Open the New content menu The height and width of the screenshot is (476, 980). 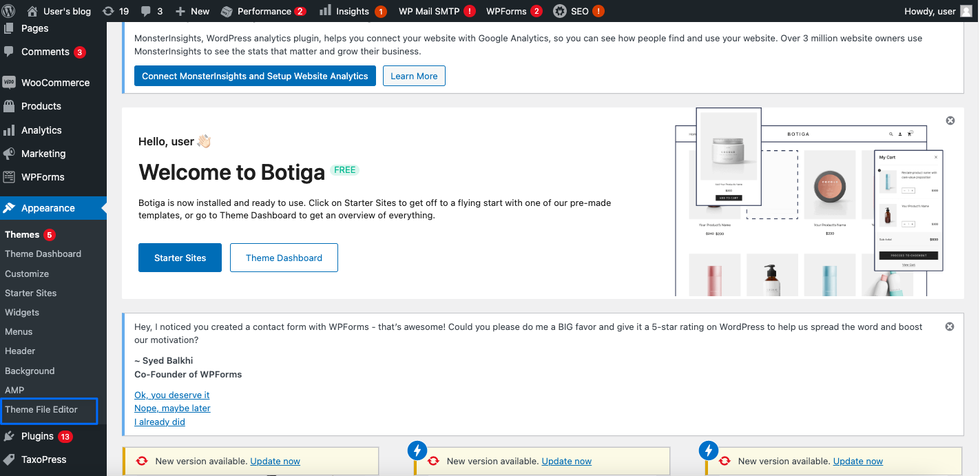(192, 11)
